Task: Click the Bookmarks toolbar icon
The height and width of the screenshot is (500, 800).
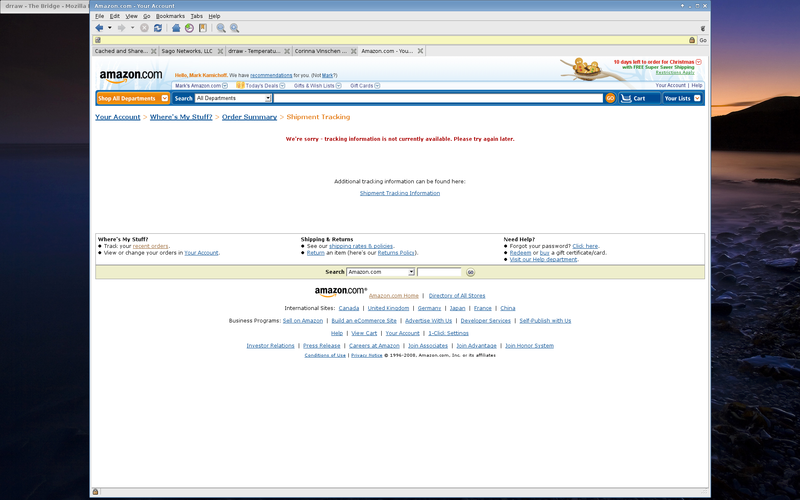Action: click(x=202, y=28)
